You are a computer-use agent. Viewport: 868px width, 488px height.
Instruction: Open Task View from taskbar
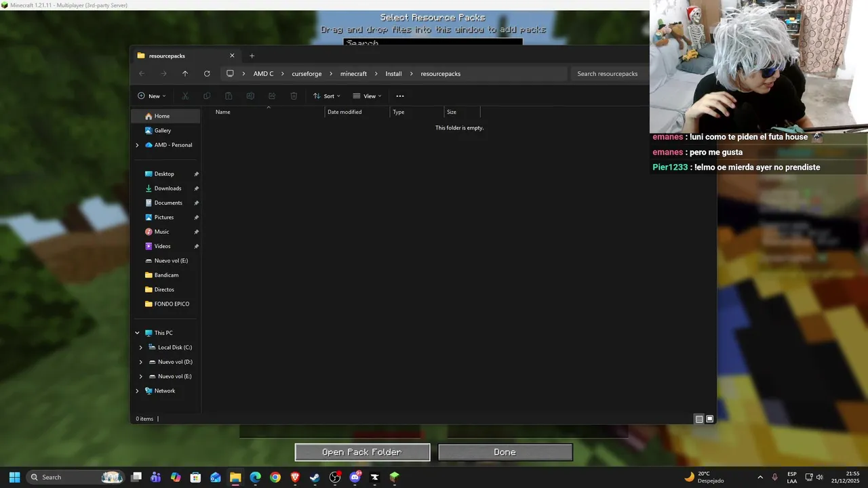click(136, 477)
